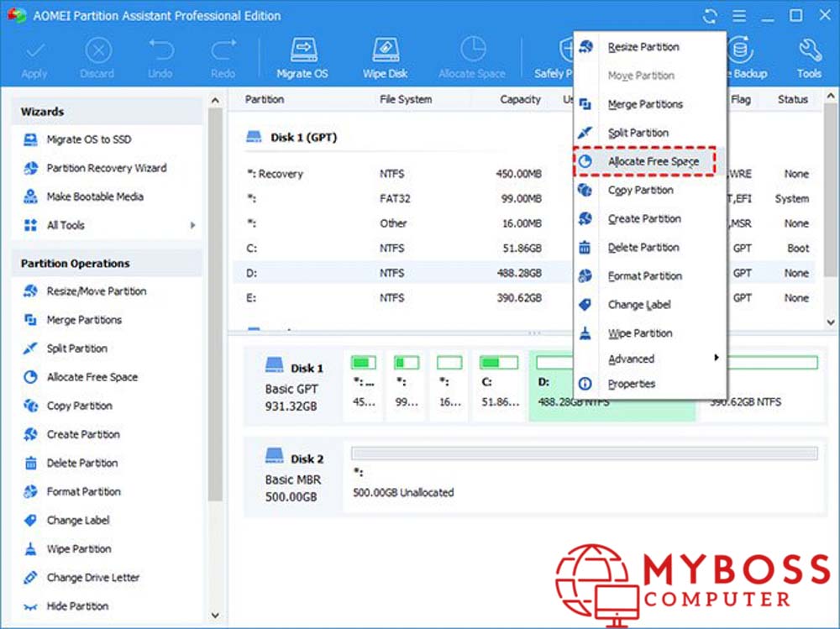Screen dimensions: 840x629
Task: Click Hide Partition in sidebar operations
Action: click(77, 605)
